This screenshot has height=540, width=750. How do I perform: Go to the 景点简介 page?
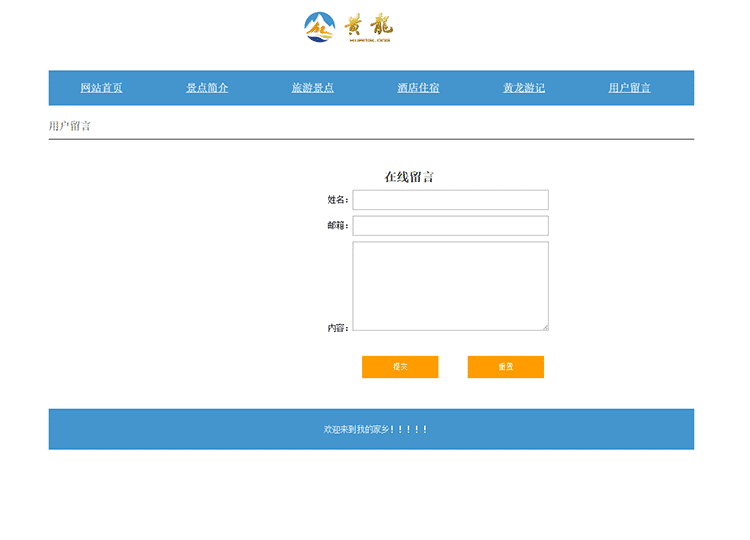[207, 88]
